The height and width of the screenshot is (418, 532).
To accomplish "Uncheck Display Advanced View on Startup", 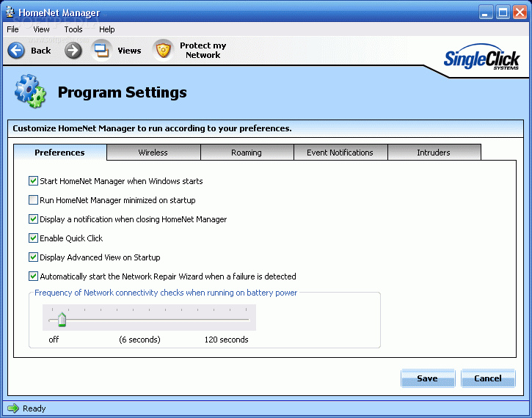I will click(x=33, y=257).
